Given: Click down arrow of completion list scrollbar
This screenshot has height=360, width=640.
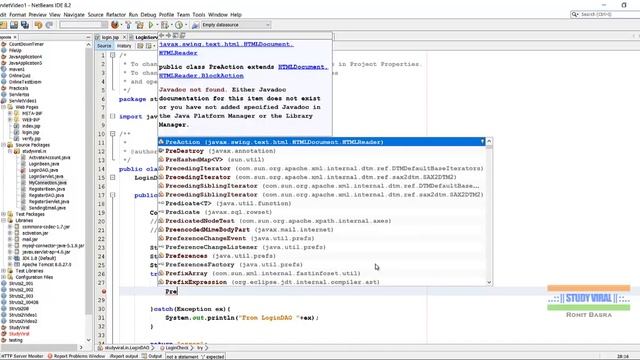Looking at the screenshot, I should point(489,282).
